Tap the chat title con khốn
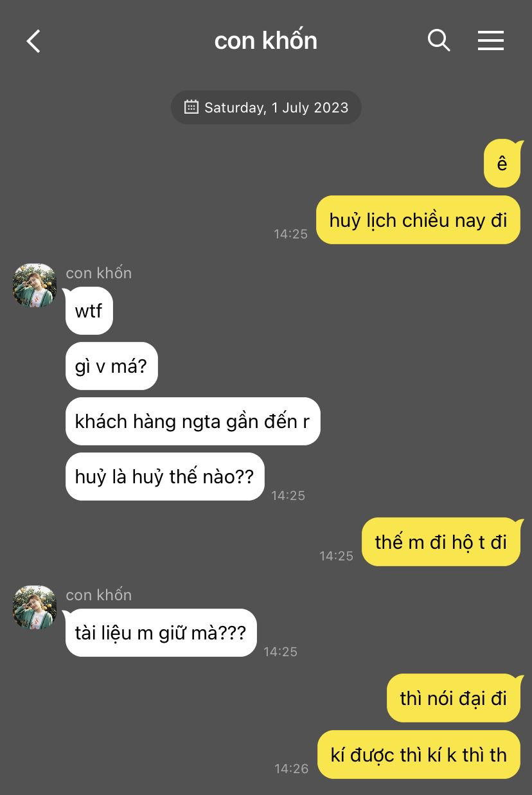Image resolution: width=532 pixels, height=795 pixels. (x=265, y=40)
